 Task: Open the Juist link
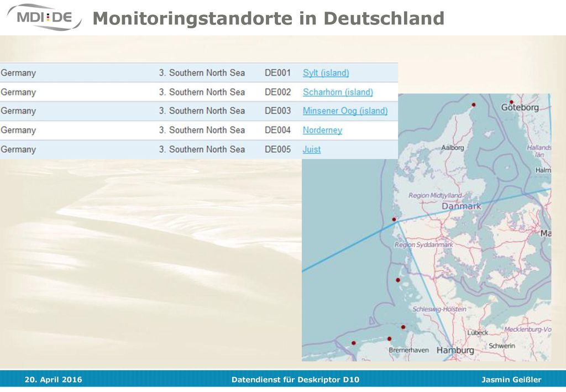pos(312,149)
